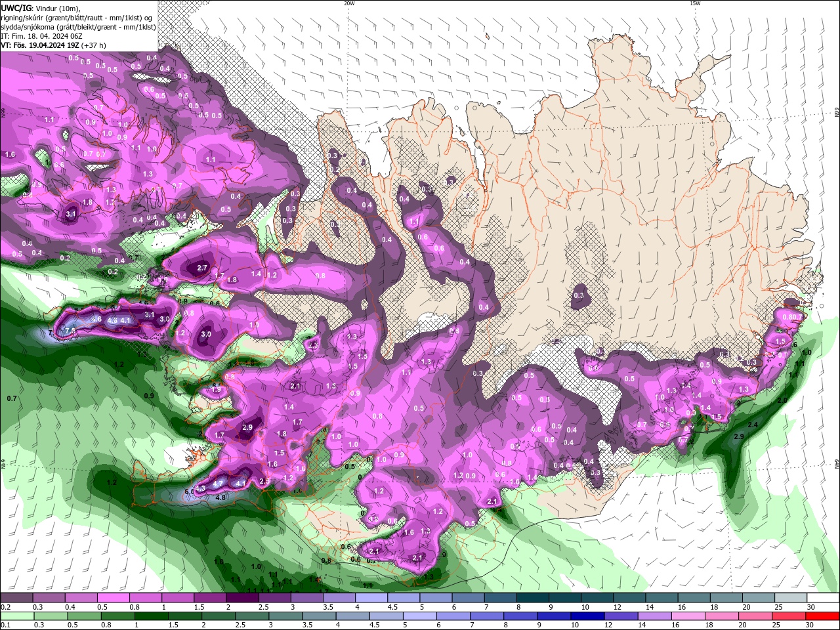Click the snow scale swatch between 1 and 1.5
Screen dimensions: 840x630
[x=178, y=598]
